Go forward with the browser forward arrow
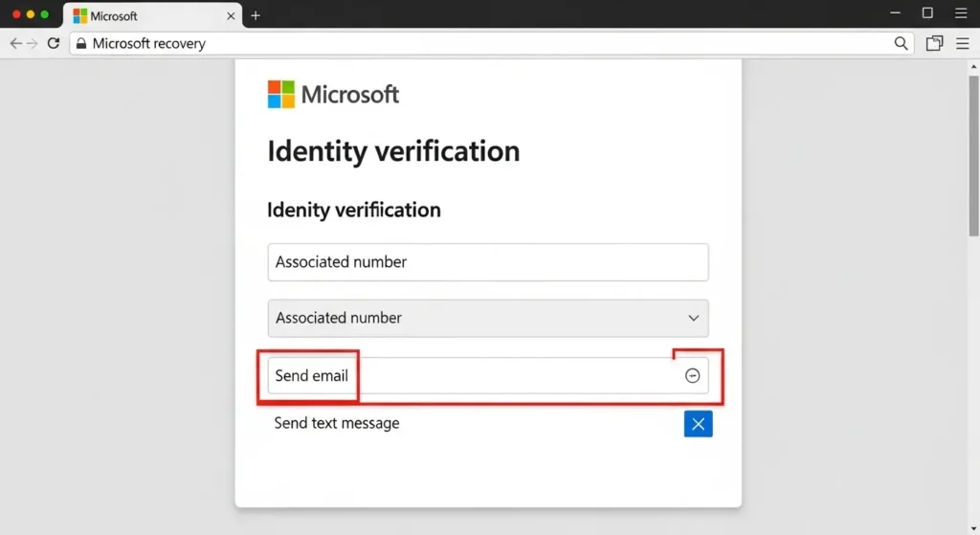The image size is (980, 535). (x=32, y=43)
